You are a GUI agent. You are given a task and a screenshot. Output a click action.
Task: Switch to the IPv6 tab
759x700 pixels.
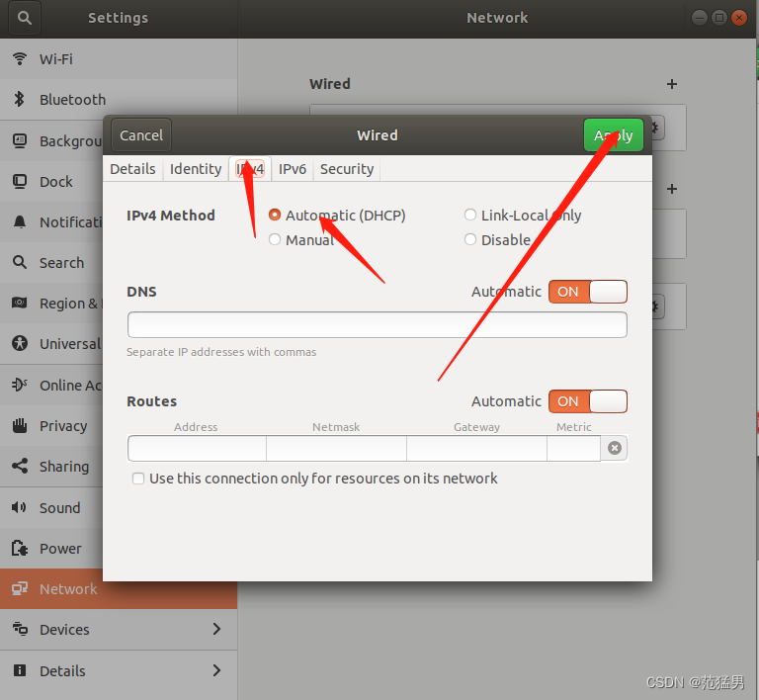pos(293,169)
